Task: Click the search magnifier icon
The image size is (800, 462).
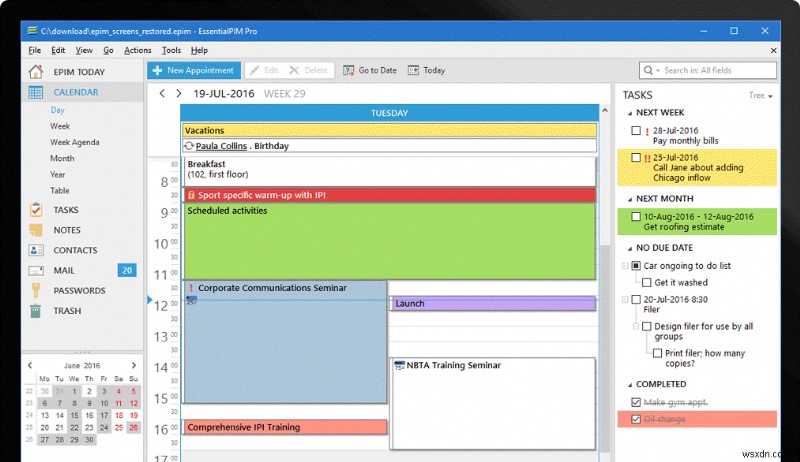Action: [648, 70]
